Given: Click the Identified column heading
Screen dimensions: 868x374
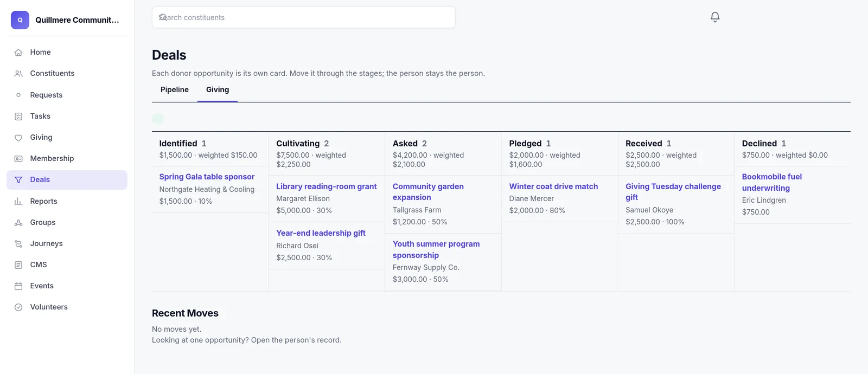Looking at the screenshot, I should click(x=178, y=144).
